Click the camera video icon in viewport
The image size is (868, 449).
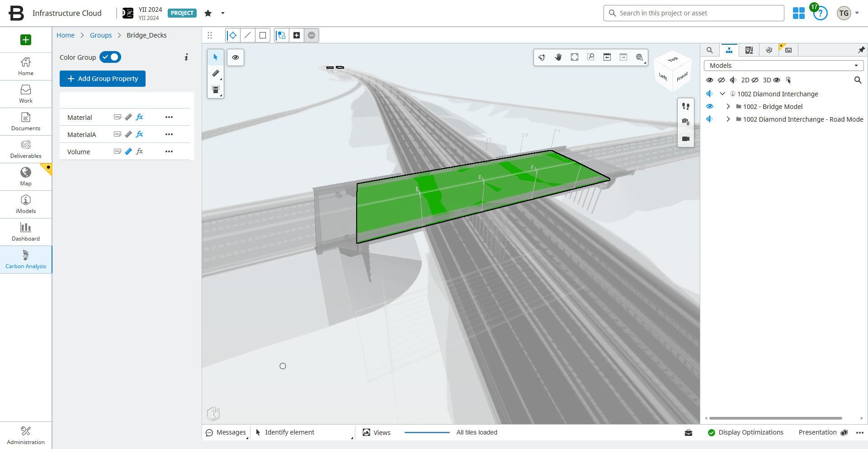pos(686,139)
